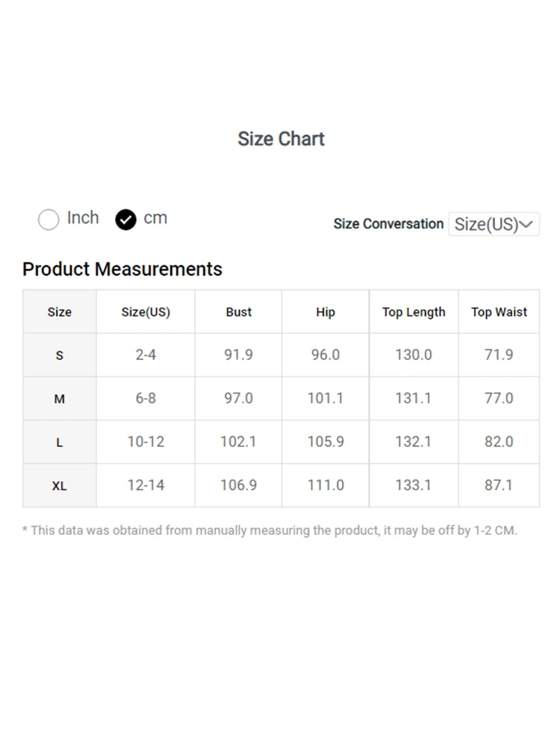560x747 pixels.
Task: Select the Inch radio button
Action: click(x=49, y=220)
